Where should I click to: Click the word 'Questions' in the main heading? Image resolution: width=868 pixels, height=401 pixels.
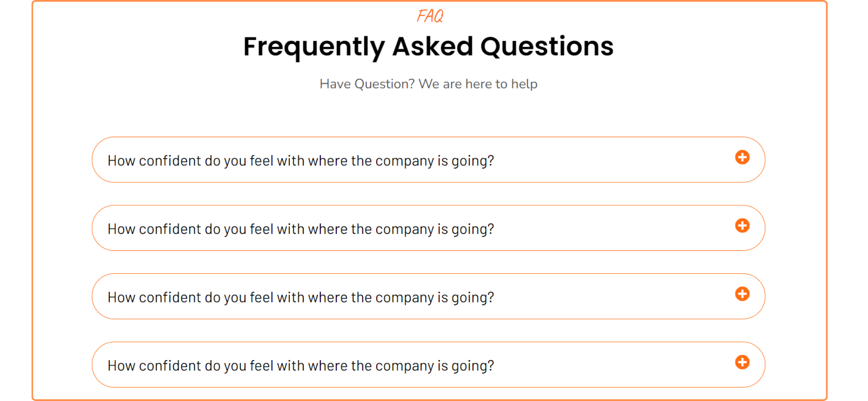coord(547,46)
